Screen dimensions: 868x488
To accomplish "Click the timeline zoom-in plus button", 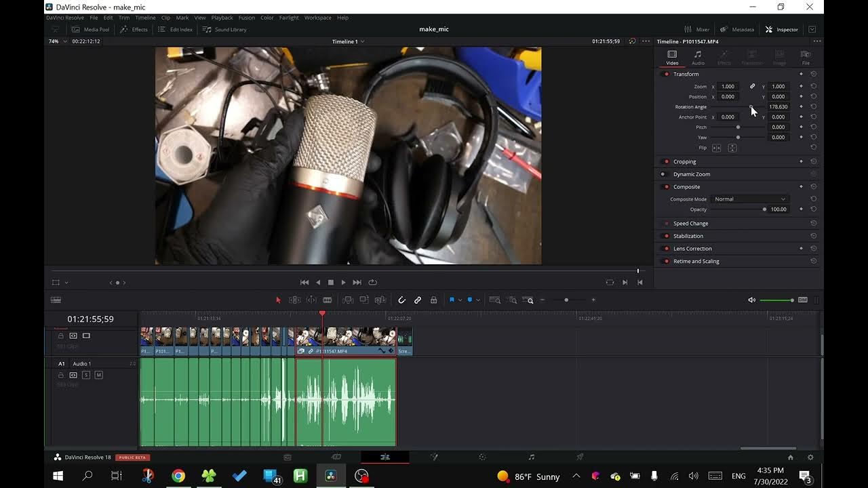I will coord(593,300).
